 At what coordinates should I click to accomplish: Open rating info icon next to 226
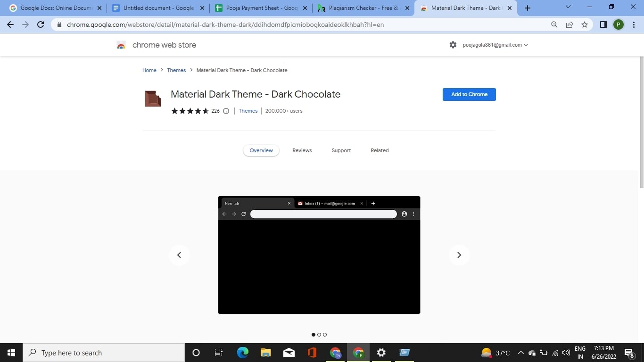tap(226, 111)
